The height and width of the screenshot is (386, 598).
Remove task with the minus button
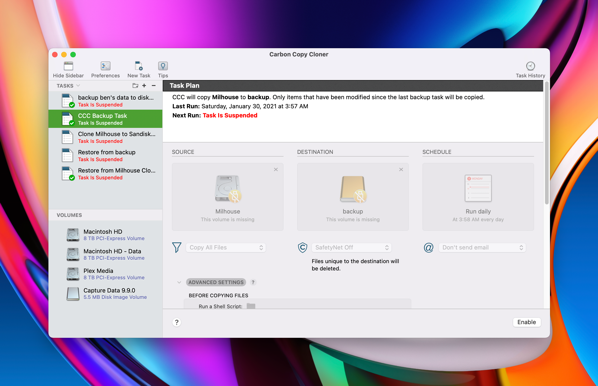point(154,86)
